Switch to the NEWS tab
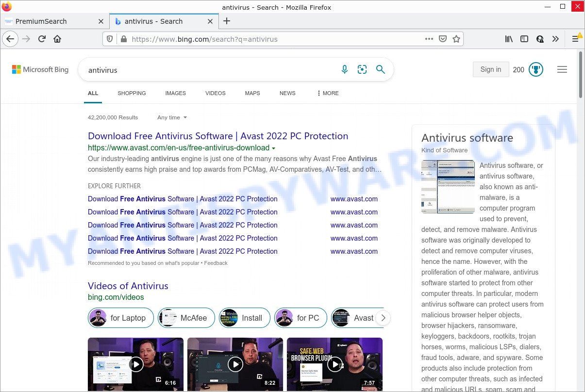The image size is (585, 392). pyautogui.click(x=287, y=93)
